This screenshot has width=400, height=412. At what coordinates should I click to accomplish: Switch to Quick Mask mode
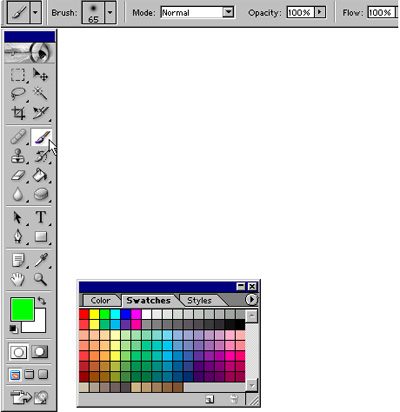[x=40, y=352]
